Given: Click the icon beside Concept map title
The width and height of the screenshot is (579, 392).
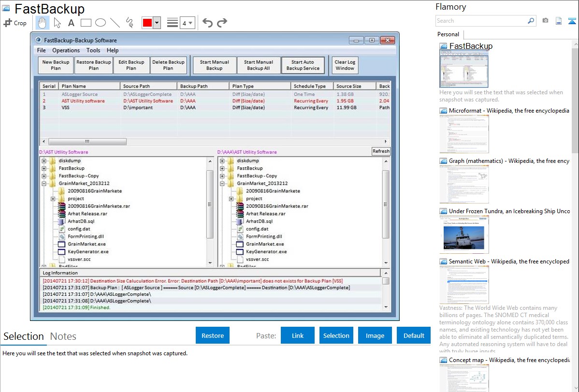Looking at the screenshot, I should pyautogui.click(x=443, y=360).
